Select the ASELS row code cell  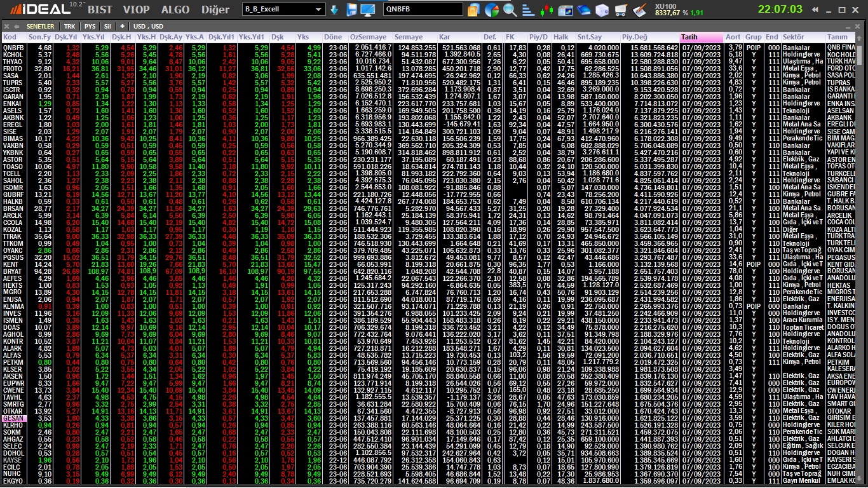coord(13,111)
